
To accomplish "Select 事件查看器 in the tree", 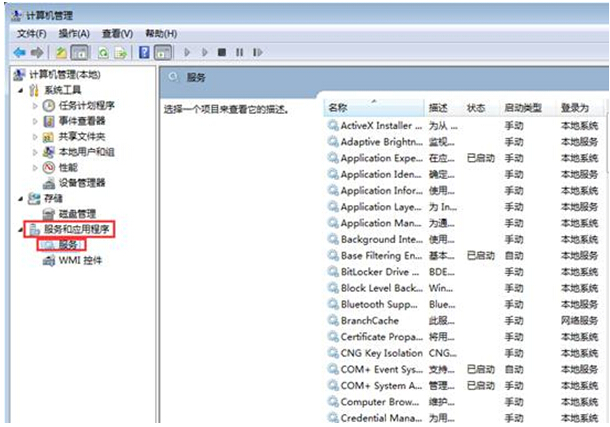I will coord(82,121).
